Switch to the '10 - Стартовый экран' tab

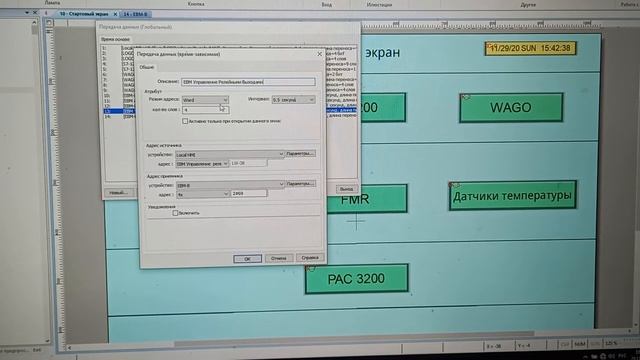tap(84, 14)
